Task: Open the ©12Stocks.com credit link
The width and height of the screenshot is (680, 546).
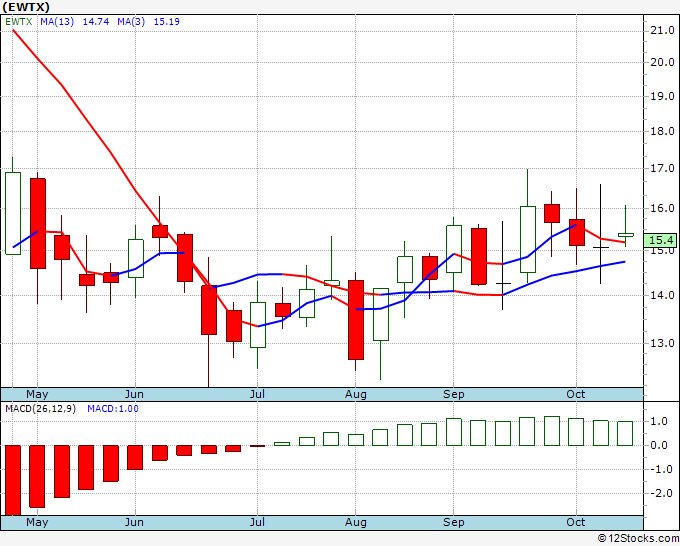Action: coord(638,538)
